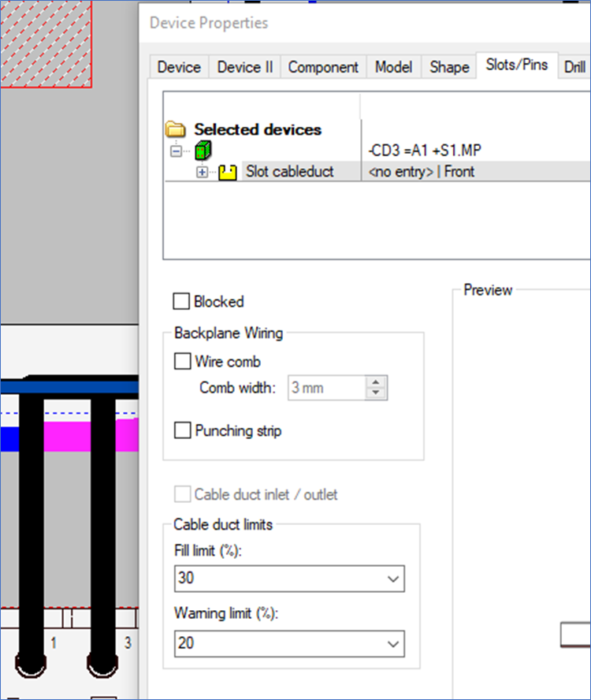The height and width of the screenshot is (700, 591).
Task: Click the yellow folder icon beside Selected devices
Action: 175,129
